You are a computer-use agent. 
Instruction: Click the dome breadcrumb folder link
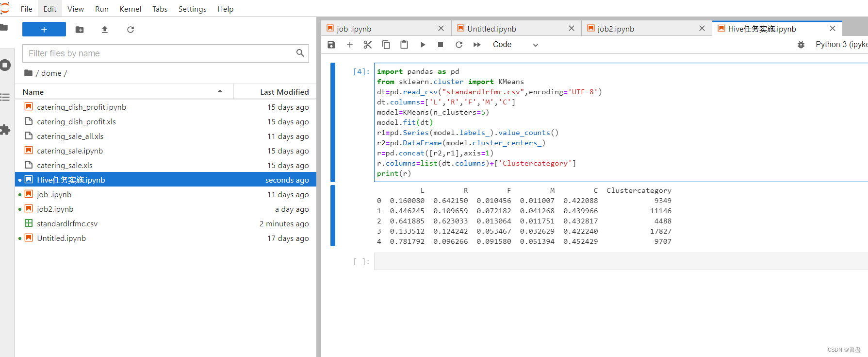tap(51, 73)
